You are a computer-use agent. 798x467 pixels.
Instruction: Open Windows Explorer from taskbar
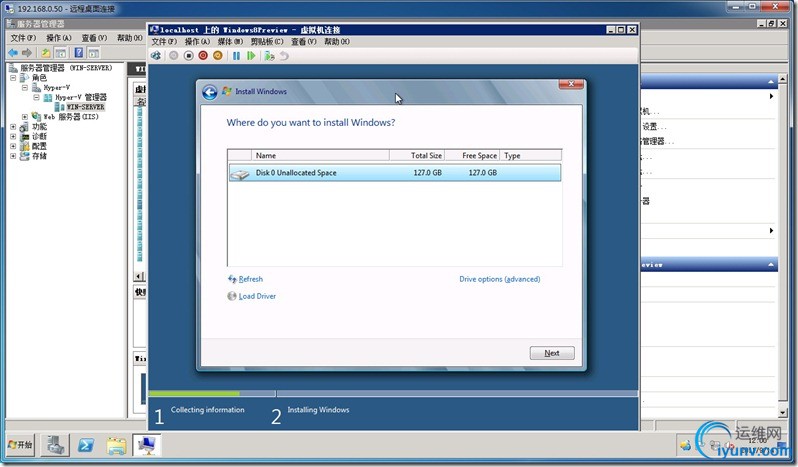coord(117,445)
